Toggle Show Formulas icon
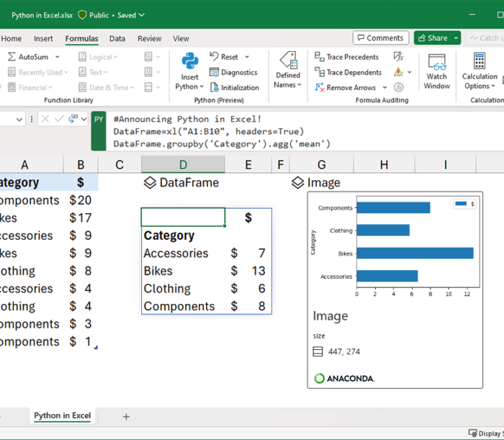 (x=399, y=57)
